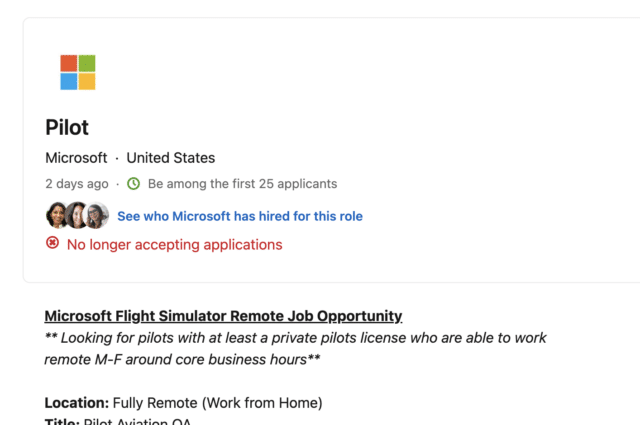Image resolution: width=640 pixels, height=425 pixels.
Task: Select the first hired-employee avatar photo
Action: [x=57, y=215]
